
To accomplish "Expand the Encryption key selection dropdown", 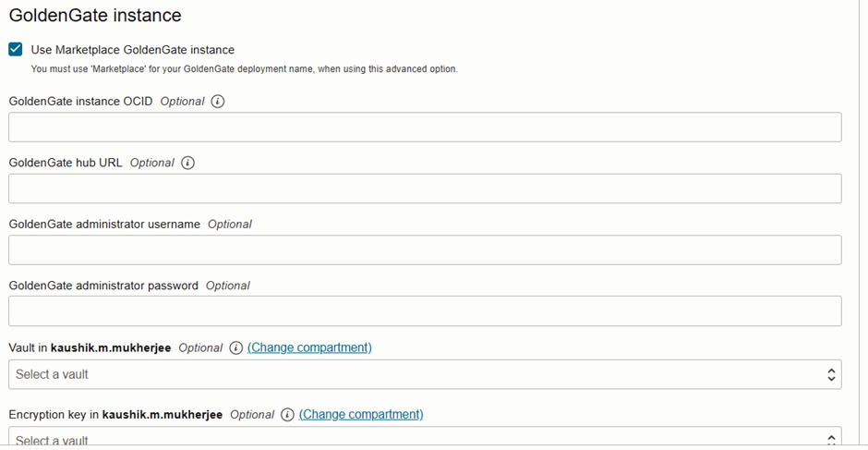I will [x=425, y=438].
